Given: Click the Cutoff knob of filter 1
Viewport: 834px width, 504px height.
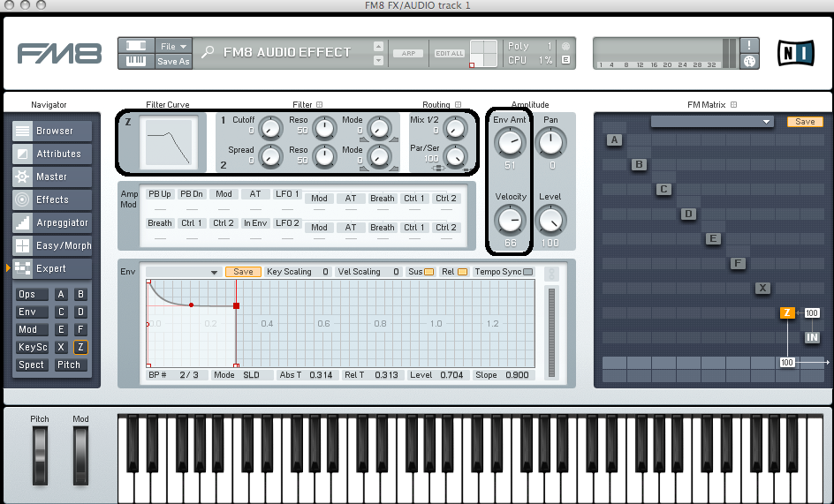Looking at the screenshot, I should click(x=270, y=128).
